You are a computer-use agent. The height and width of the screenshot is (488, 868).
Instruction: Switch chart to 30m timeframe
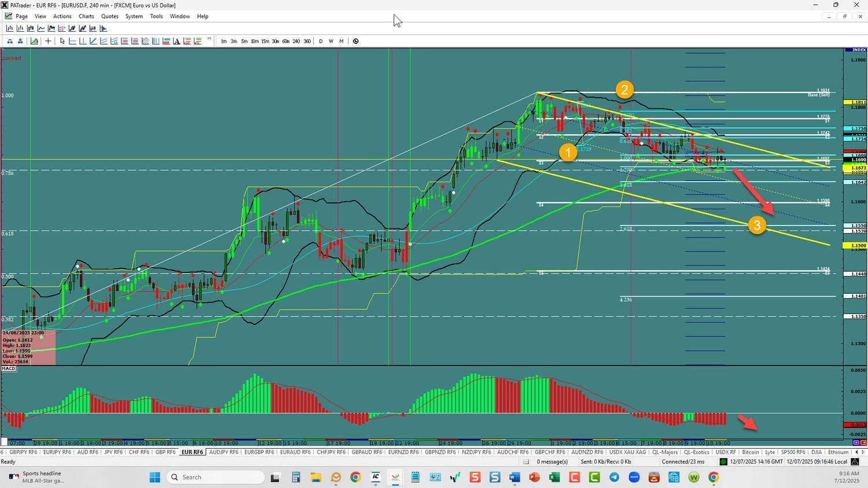click(x=275, y=41)
